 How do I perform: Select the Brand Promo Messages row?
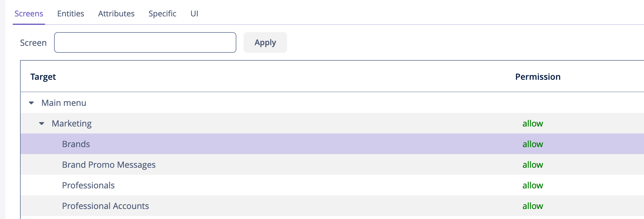coord(332,164)
